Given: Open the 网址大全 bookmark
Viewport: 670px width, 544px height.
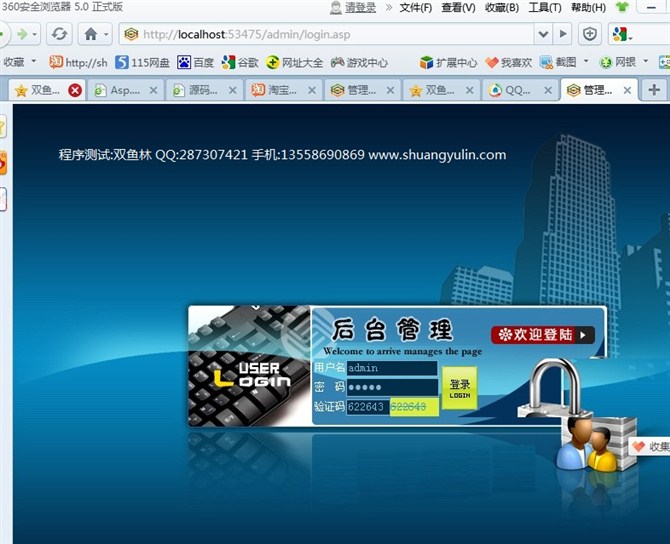Looking at the screenshot, I should coord(294,62).
